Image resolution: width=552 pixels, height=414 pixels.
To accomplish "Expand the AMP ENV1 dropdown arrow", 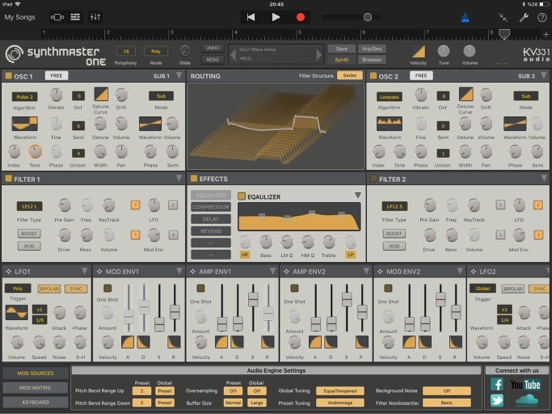I will (272, 271).
